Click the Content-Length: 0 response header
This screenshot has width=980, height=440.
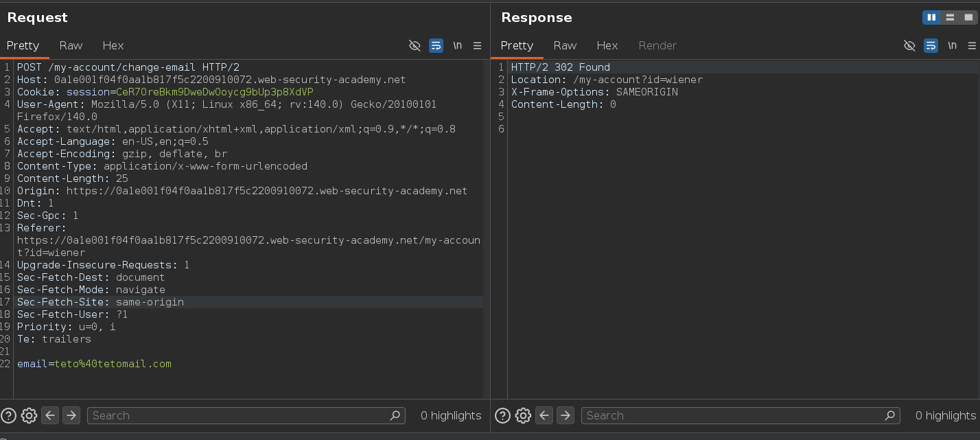coord(563,104)
